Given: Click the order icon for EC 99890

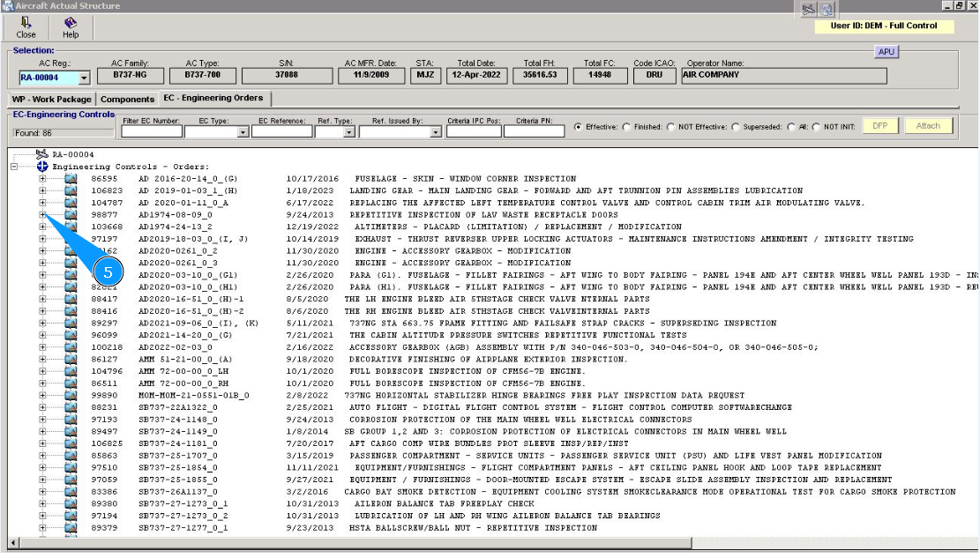Looking at the screenshot, I should (x=71, y=396).
